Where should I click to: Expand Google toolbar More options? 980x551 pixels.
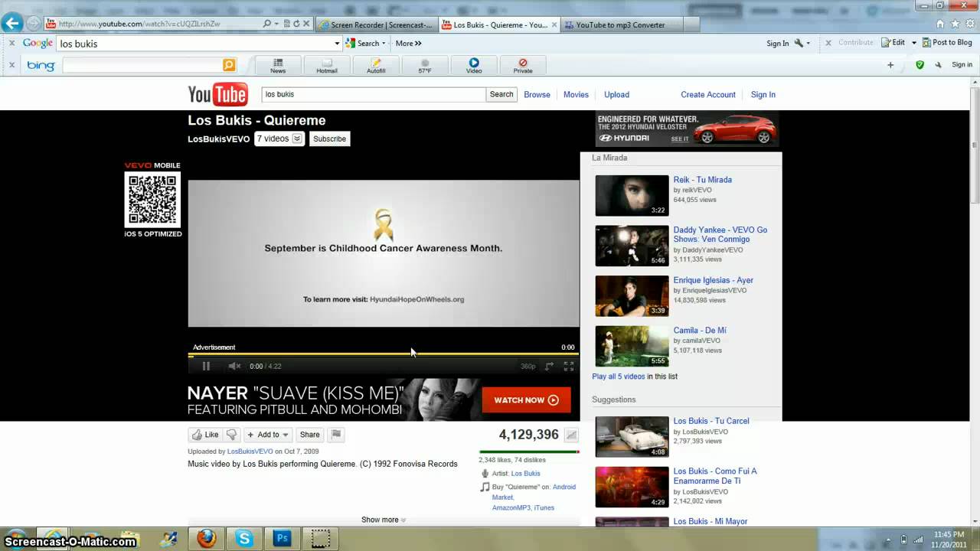click(x=409, y=44)
